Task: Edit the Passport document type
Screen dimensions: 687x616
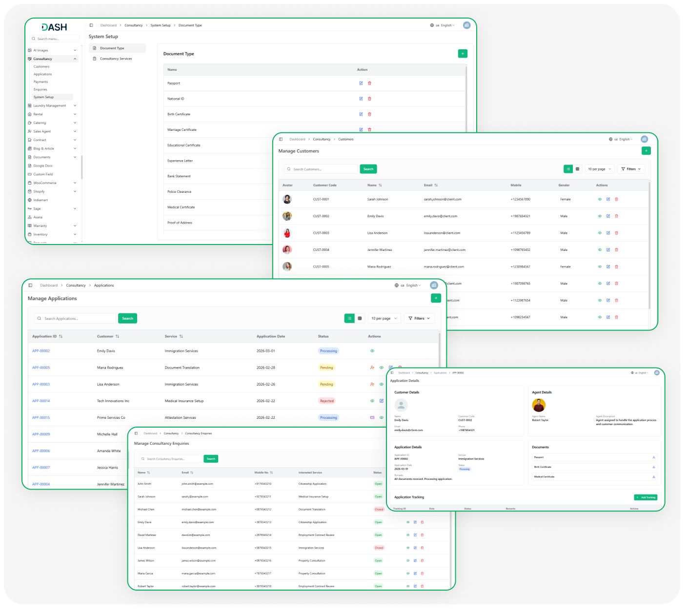Action: click(x=361, y=83)
